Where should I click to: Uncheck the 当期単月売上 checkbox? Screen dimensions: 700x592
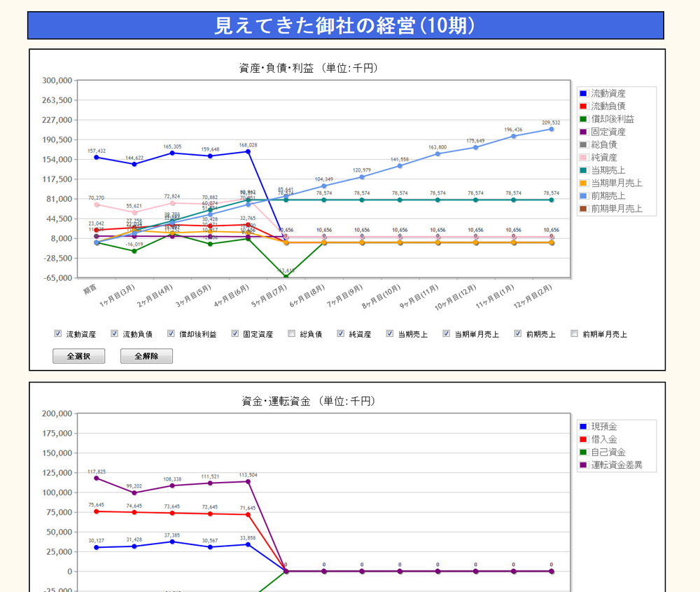(446, 334)
